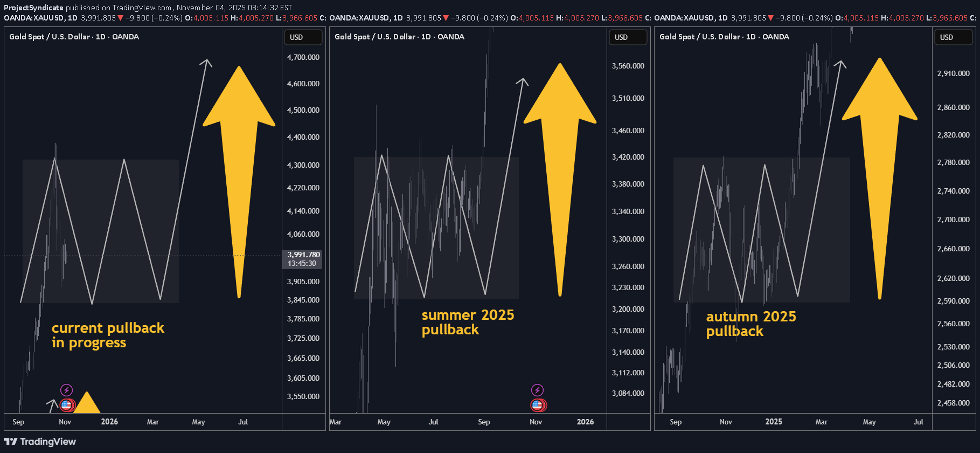The height and width of the screenshot is (453, 980).
Task: Open the USD currency selector in left chart
Action: [303, 37]
